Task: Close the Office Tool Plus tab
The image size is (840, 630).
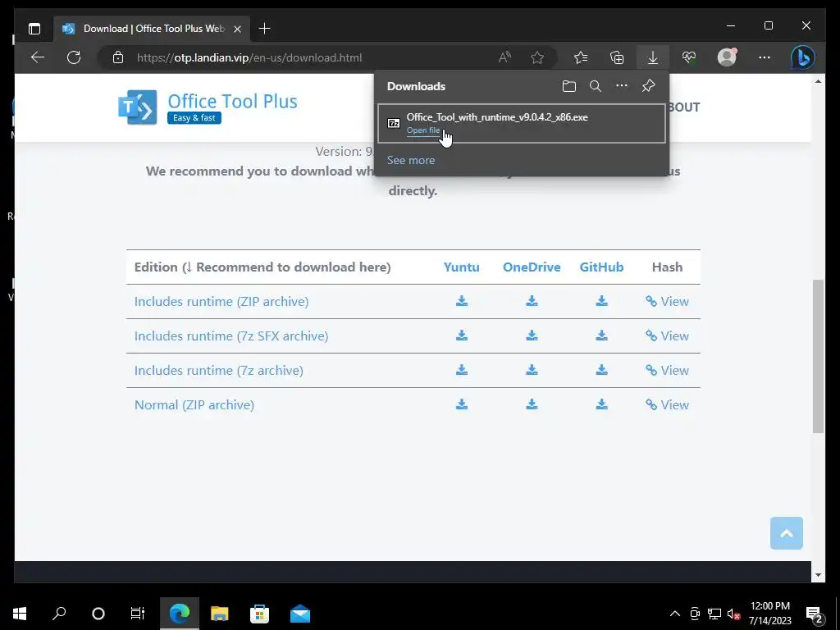Action: [237, 29]
